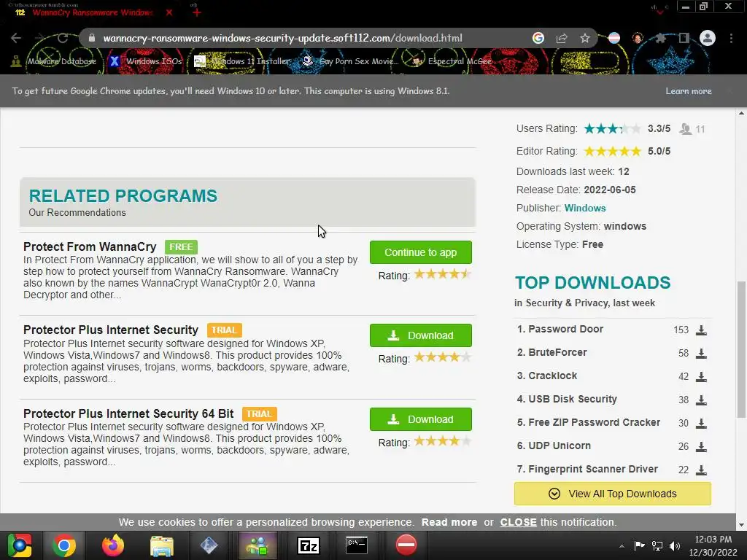The width and height of the screenshot is (747, 560).
Task: Click Read more in cookie notice
Action: pyautogui.click(x=449, y=522)
